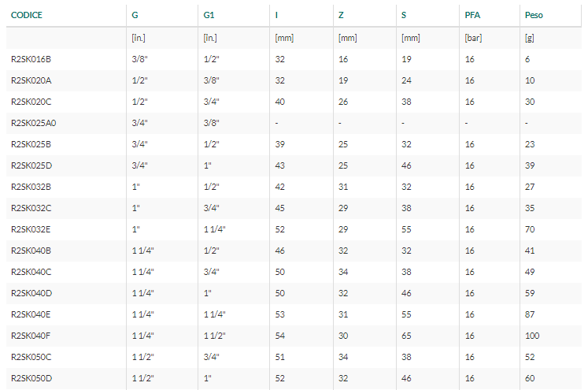Image resolution: width=588 pixels, height=390 pixels.
Task: Click the Peso column header
Action: (534, 16)
